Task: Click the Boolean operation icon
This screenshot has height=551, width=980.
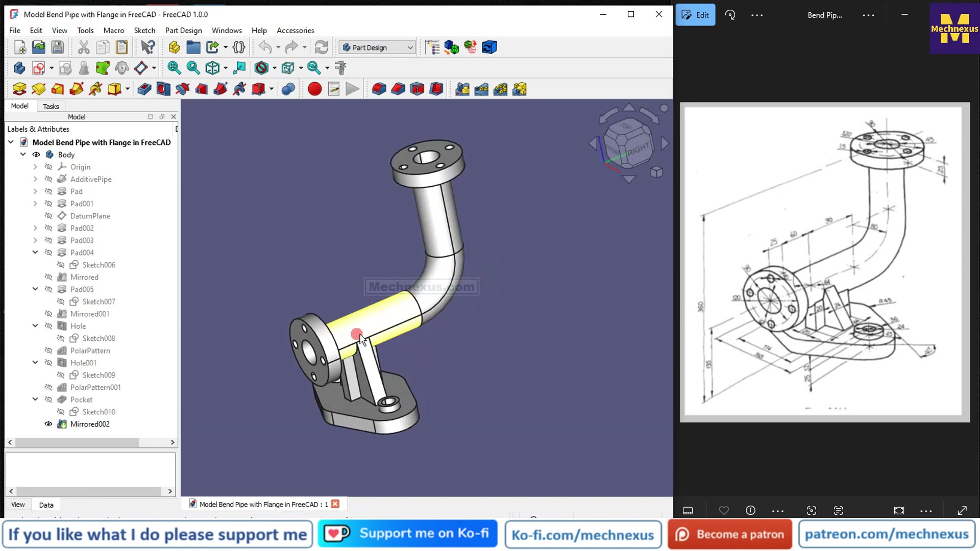Action: pos(288,89)
